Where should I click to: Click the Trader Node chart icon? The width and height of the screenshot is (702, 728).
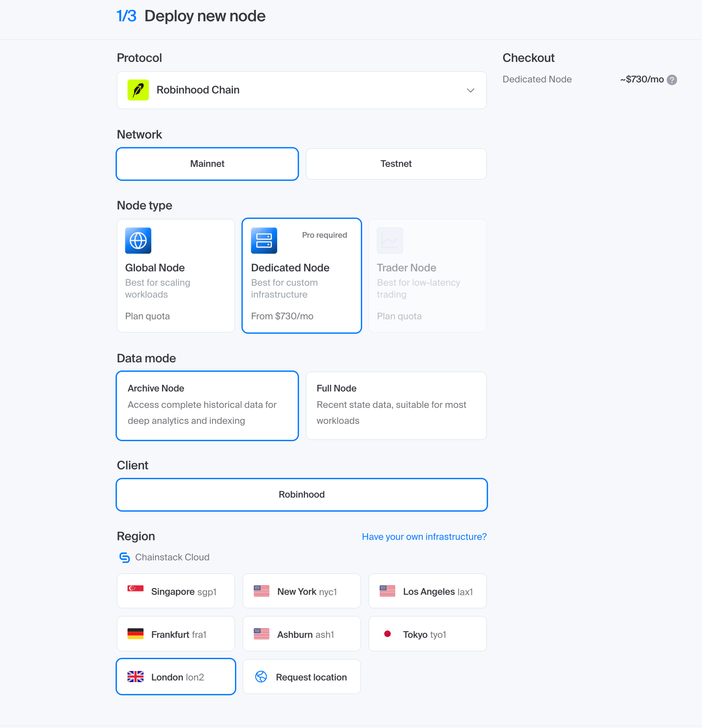390,241
